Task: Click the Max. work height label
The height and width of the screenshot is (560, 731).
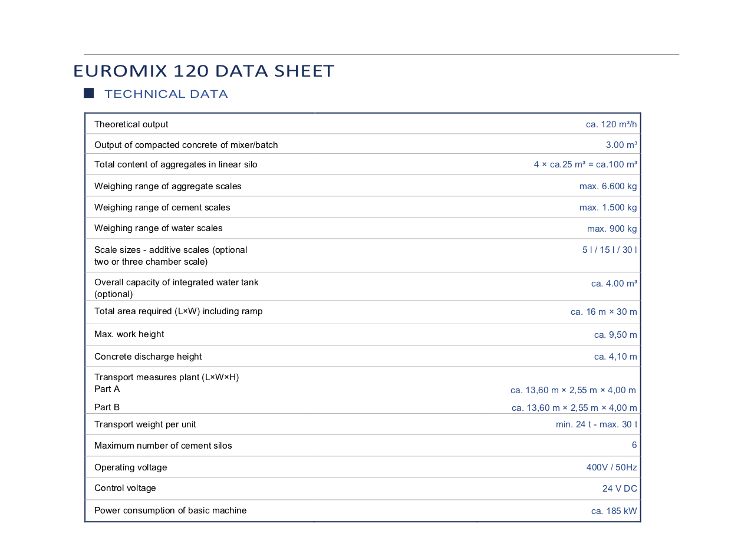Action: [x=129, y=334]
